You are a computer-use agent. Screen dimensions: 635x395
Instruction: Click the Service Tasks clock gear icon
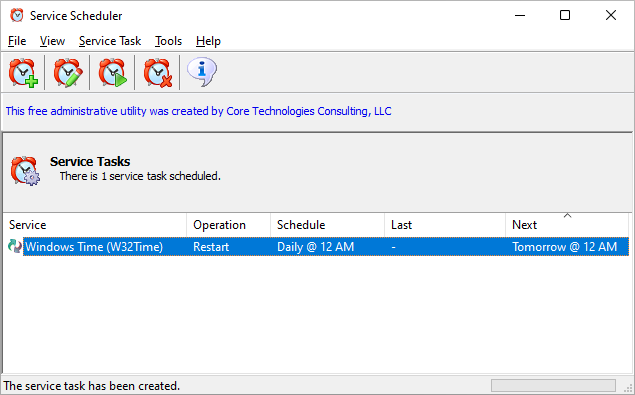tap(25, 171)
